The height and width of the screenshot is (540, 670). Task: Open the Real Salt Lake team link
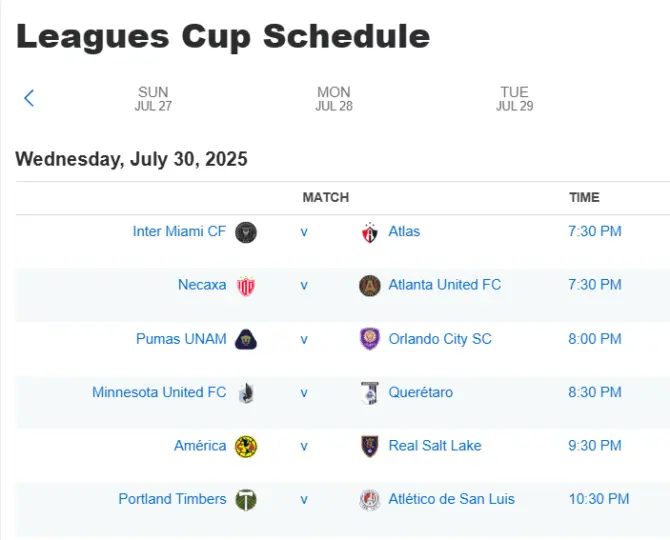coord(435,446)
